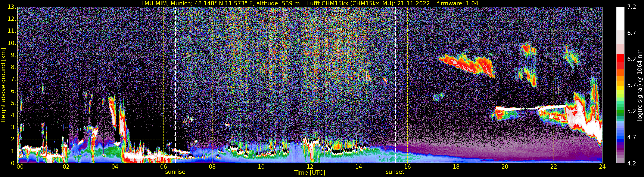Screen dimensions: 644x177
Task: Click the plot title mentioning LMU-MIM, Munich
Action: tap(310, 3)
